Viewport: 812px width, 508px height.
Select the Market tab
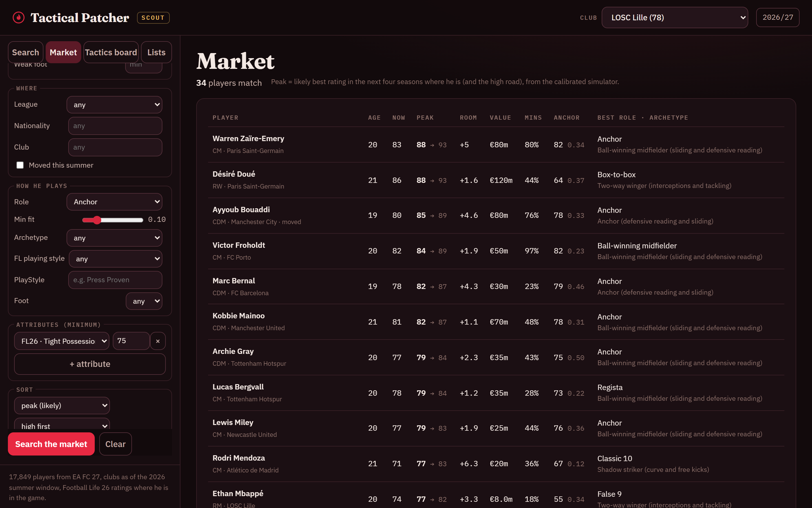point(63,52)
